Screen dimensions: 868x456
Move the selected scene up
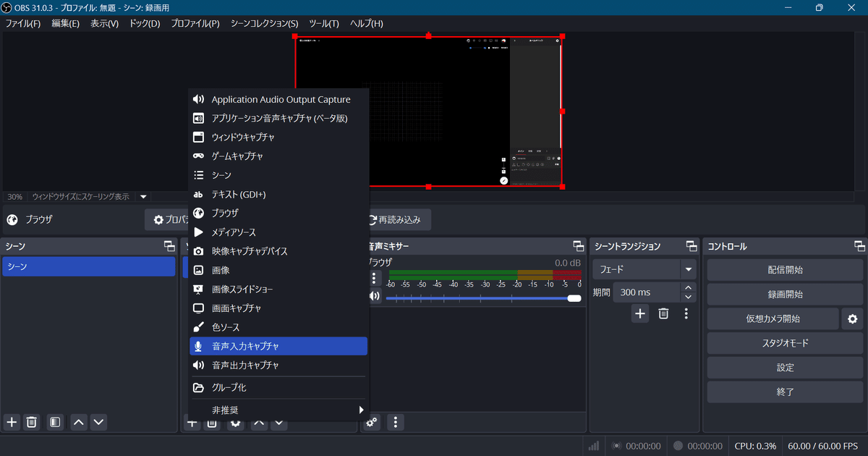point(78,422)
